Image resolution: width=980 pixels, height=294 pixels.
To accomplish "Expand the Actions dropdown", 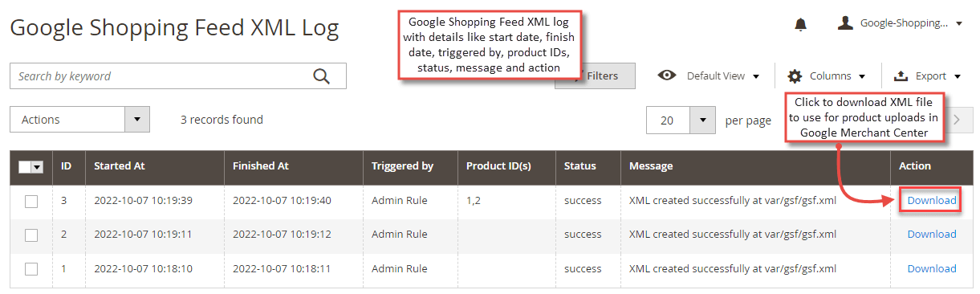I will [80, 120].
